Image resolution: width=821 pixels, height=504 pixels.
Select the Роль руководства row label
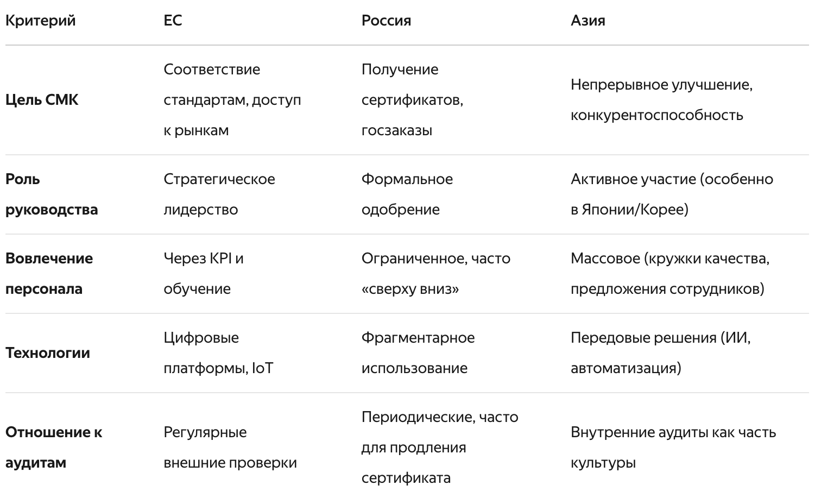tap(52, 194)
